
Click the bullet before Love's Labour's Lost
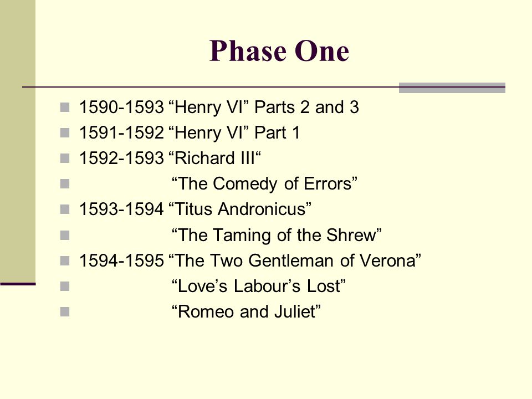(65, 287)
